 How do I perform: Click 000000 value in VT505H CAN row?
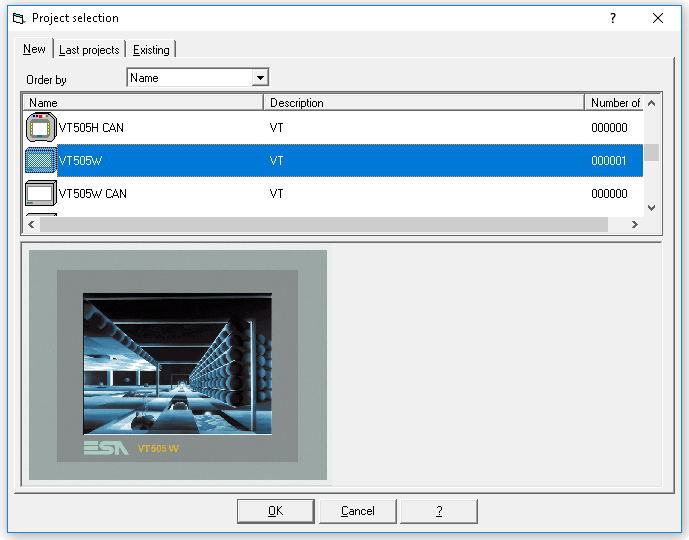click(609, 127)
